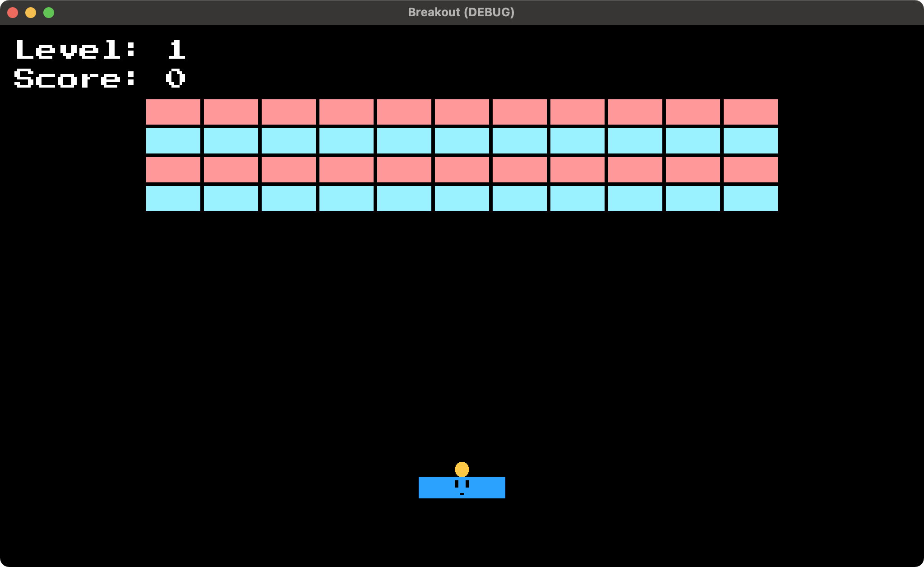The width and height of the screenshot is (924, 567).
Task: Click the first cyan brick in bottom row
Action: (x=173, y=199)
